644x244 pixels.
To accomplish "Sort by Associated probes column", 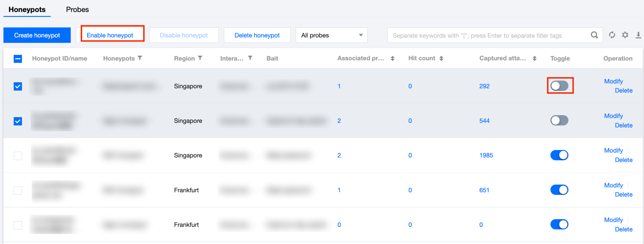I will coord(393,58).
